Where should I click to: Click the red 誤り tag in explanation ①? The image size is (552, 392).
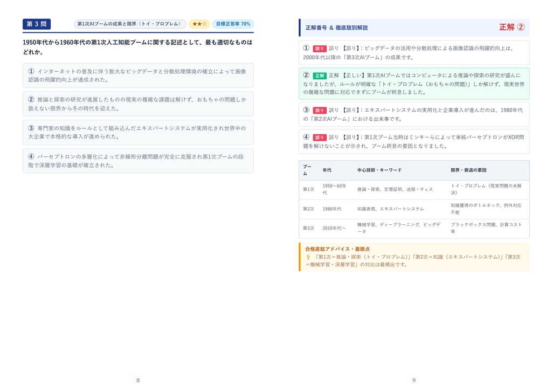click(320, 49)
